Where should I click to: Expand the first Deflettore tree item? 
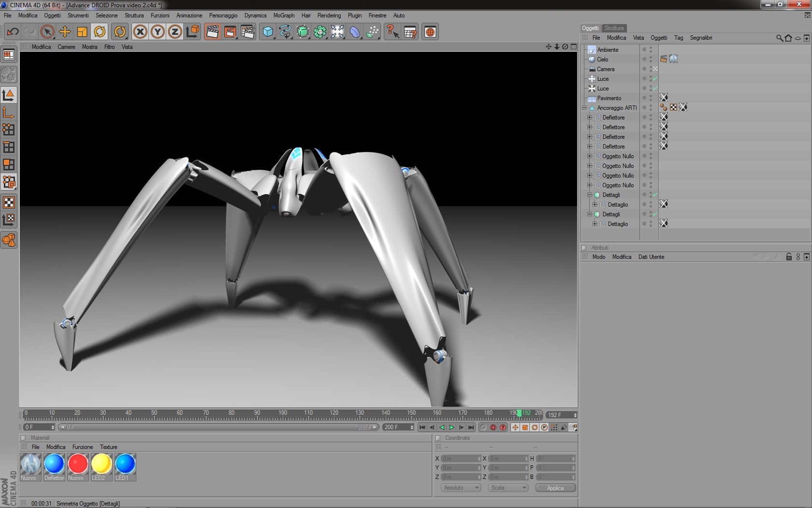point(589,118)
